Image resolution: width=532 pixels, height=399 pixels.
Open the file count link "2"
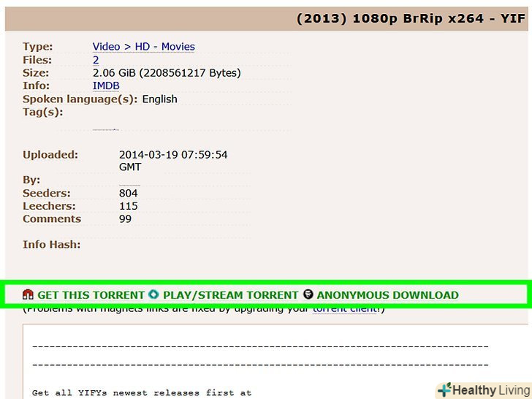pos(96,60)
